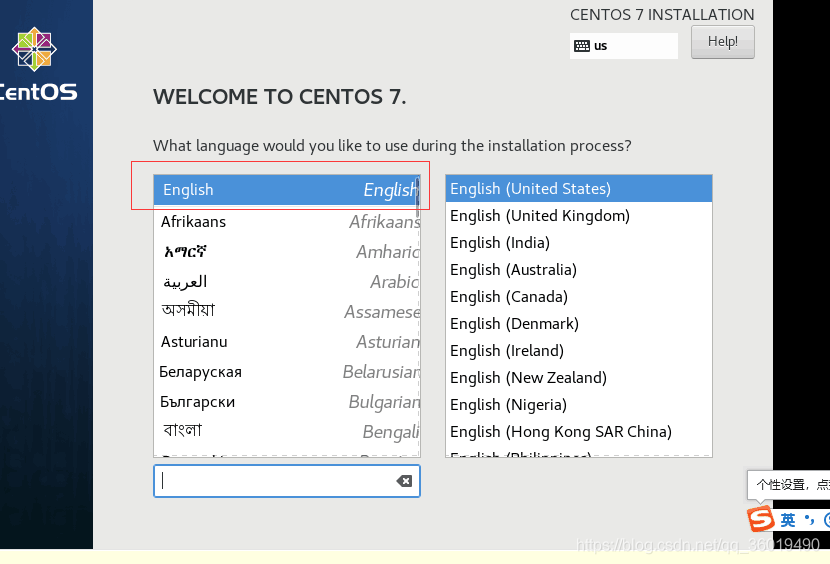Select Afrikaans in the language list
Viewport: 830px width, 564px height.
click(286, 221)
